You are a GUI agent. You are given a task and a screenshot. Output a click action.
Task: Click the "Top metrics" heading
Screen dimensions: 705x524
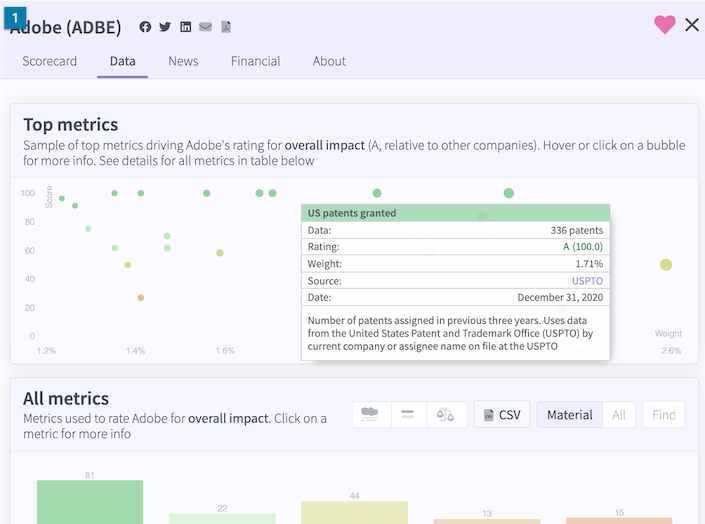(71, 125)
